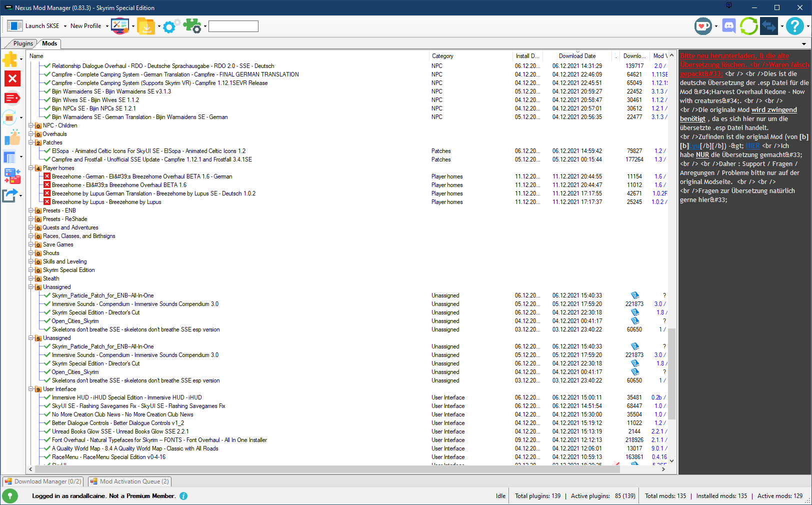Sort mods by Download Date column header
The width and height of the screenshot is (812, 505).
coord(577,56)
